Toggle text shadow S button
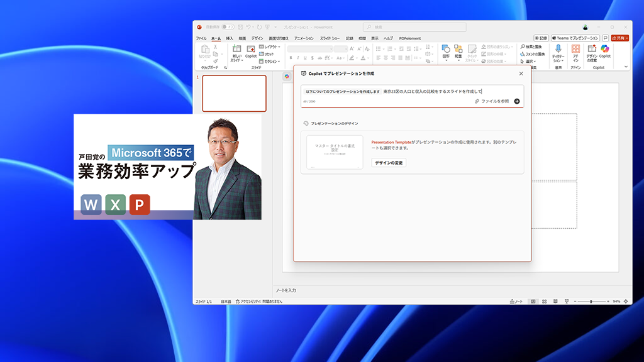This screenshot has height=362, width=644. tap(312, 58)
